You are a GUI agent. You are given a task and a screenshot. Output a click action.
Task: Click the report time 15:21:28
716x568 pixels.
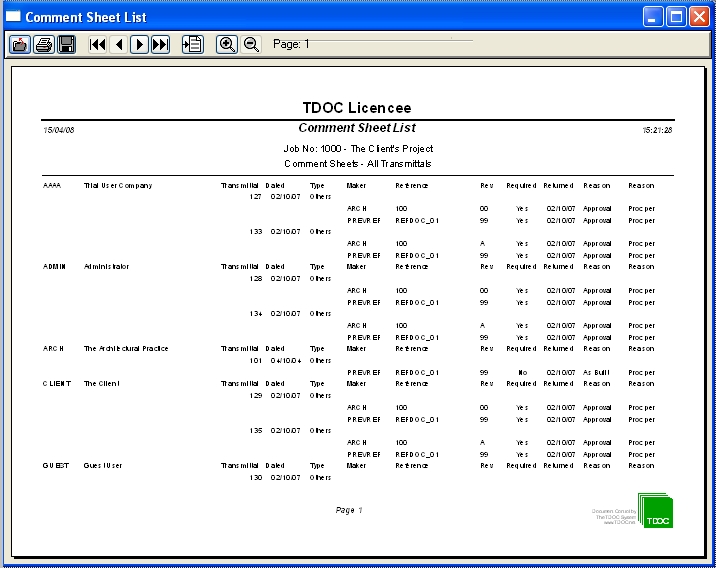[657, 130]
